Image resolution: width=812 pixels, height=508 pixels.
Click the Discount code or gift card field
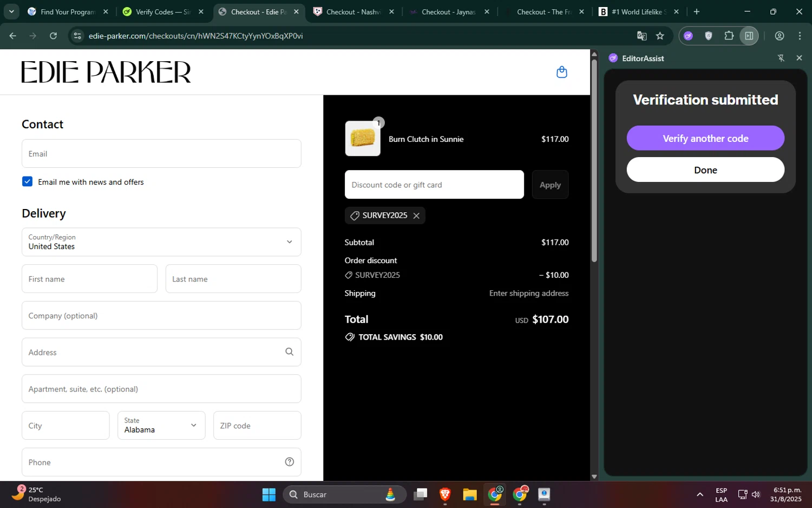(434, 185)
